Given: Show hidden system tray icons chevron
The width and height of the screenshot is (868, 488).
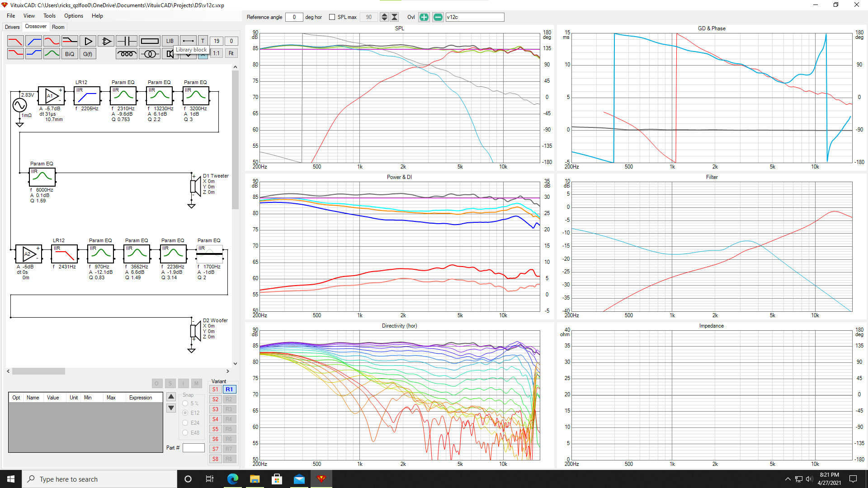Looking at the screenshot, I should [788, 479].
